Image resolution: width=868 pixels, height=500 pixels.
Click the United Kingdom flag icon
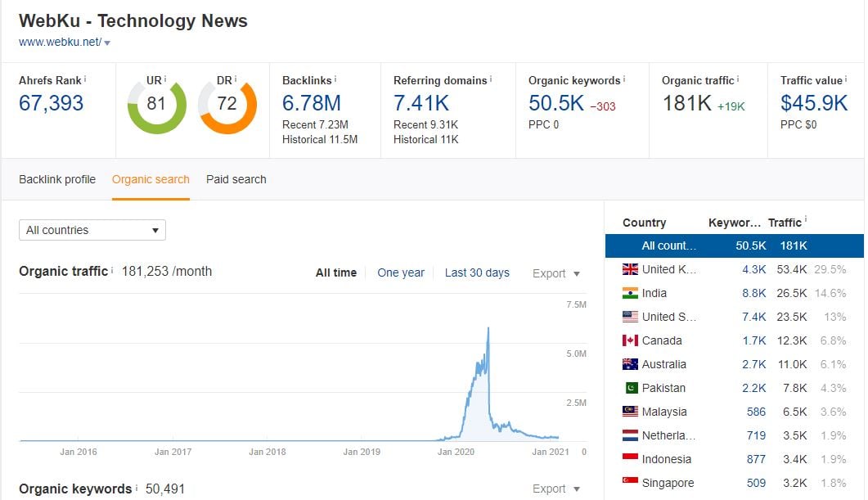[x=630, y=269]
